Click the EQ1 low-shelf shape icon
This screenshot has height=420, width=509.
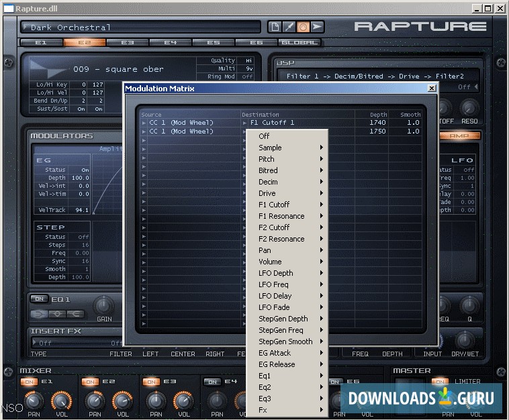[x=40, y=313]
